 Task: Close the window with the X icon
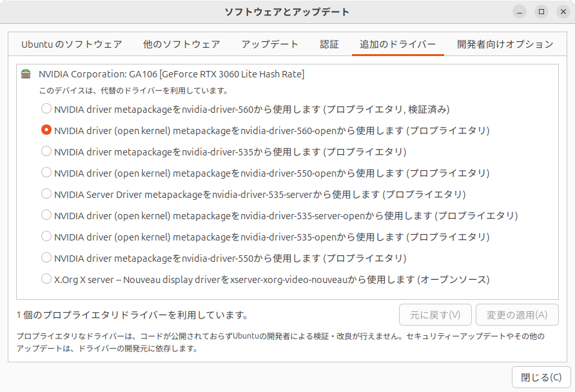pyautogui.click(x=563, y=12)
